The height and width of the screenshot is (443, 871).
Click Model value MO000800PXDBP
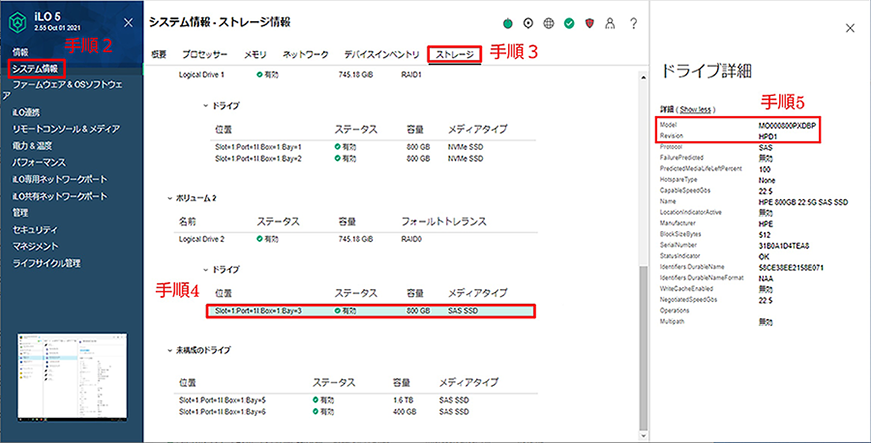click(787, 126)
